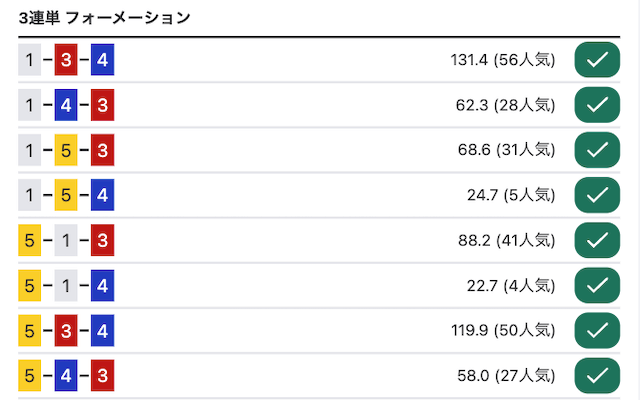The height and width of the screenshot is (400, 640).
Task: Toggle the checkbox for 22.7 (4人気) row
Action: (597, 285)
